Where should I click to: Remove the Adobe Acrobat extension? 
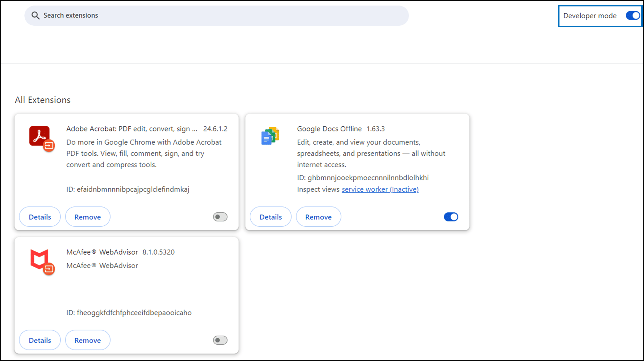[88, 217]
